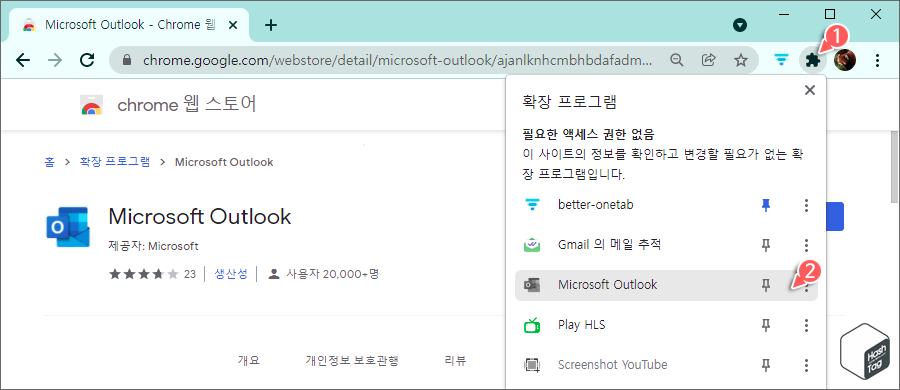
Task: Click the Chrome Web Store logo
Action: click(92, 106)
